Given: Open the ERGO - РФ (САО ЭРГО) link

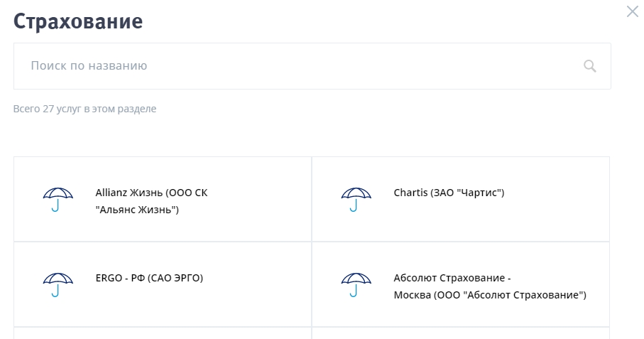Looking at the screenshot, I should pos(149,278).
